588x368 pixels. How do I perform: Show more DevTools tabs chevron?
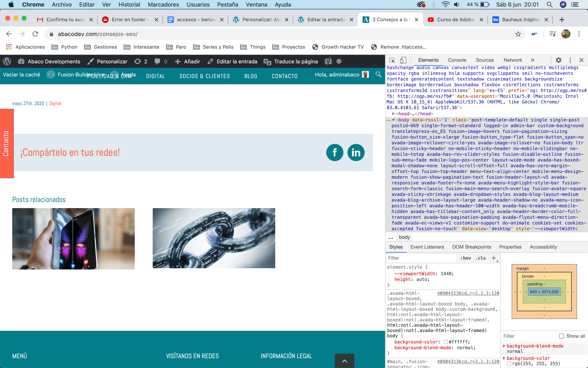point(533,60)
